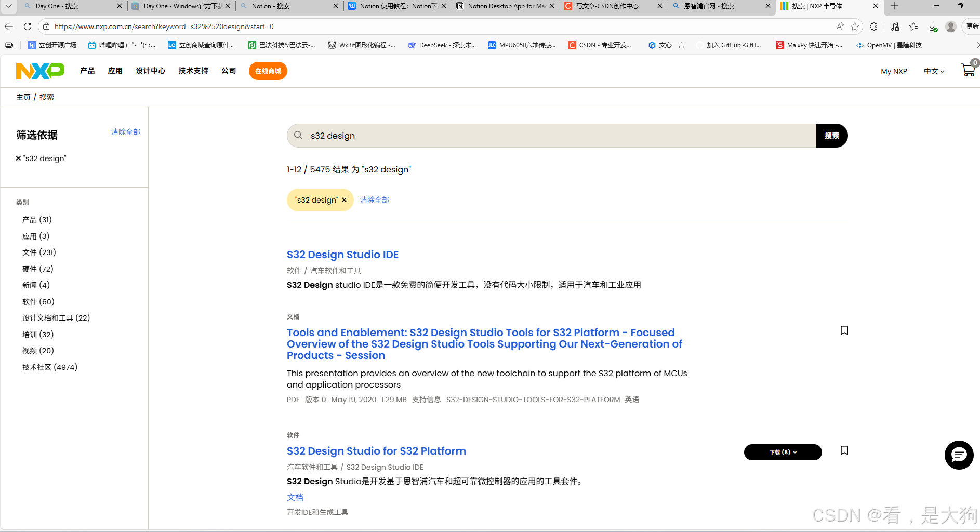Bookmark the S32 Design Studio for S32 Platform result

coord(844,450)
